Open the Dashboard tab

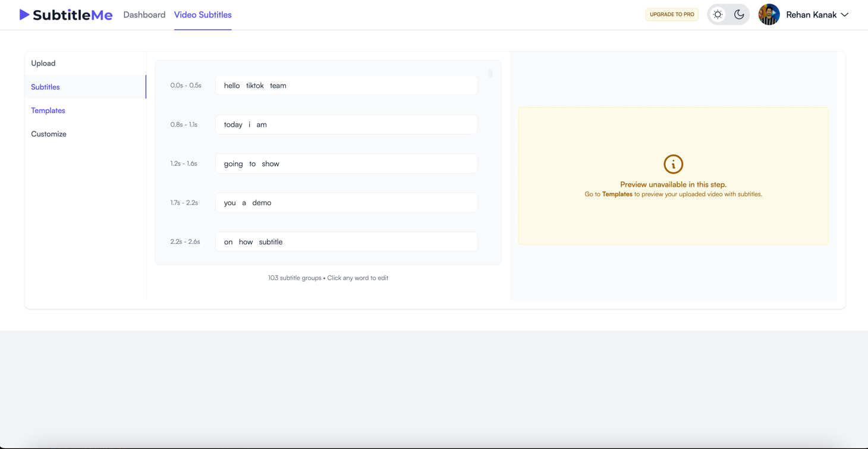point(144,15)
